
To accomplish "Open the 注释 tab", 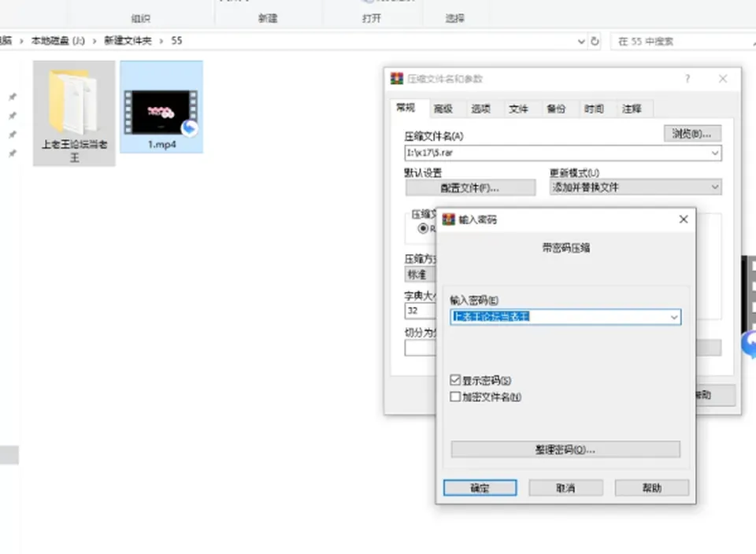I will pyautogui.click(x=632, y=109).
